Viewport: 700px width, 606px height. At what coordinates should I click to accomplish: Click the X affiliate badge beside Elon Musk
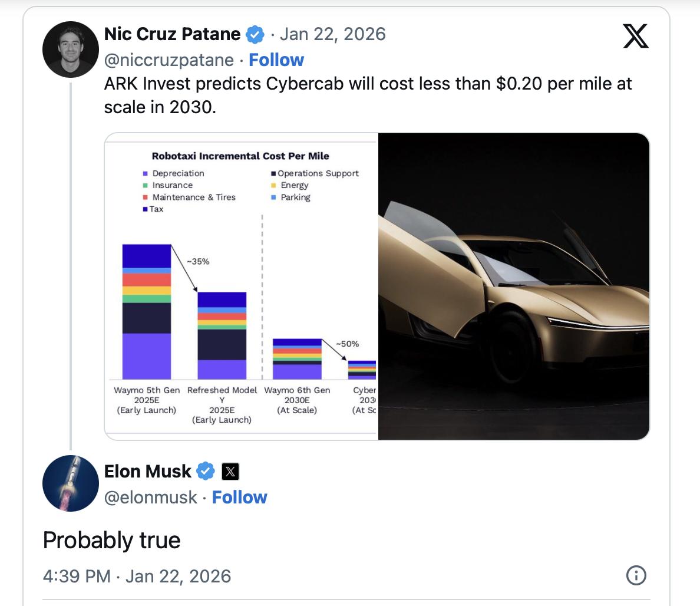coord(230,472)
